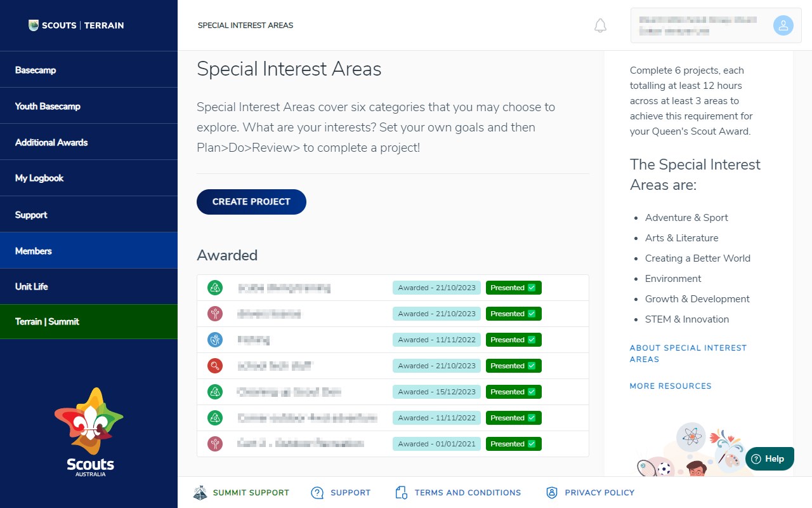Open the More Resources link

(x=671, y=386)
